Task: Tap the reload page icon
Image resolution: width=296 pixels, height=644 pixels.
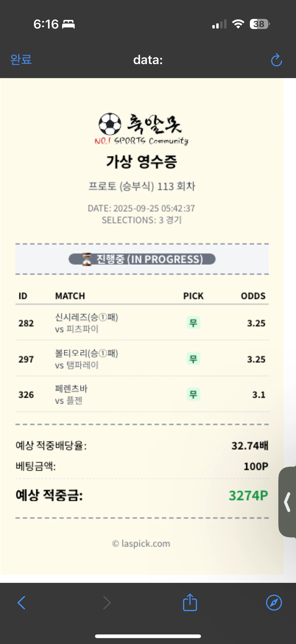Action: coord(276,60)
